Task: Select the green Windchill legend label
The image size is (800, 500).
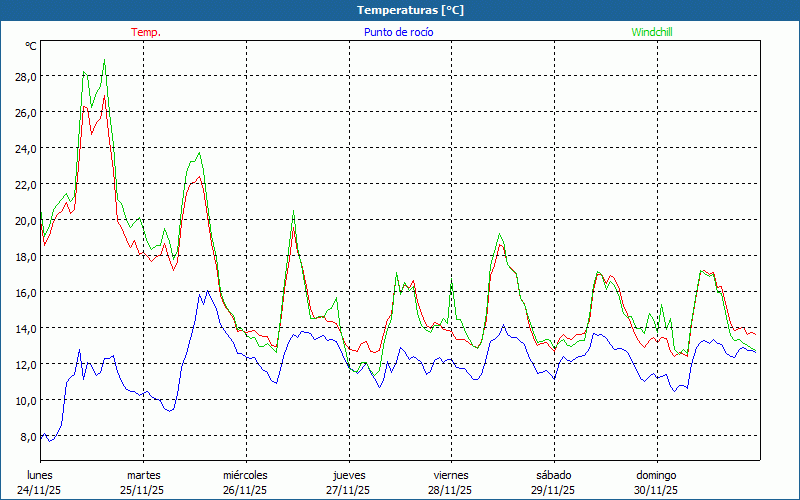Action: click(x=651, y=32)
